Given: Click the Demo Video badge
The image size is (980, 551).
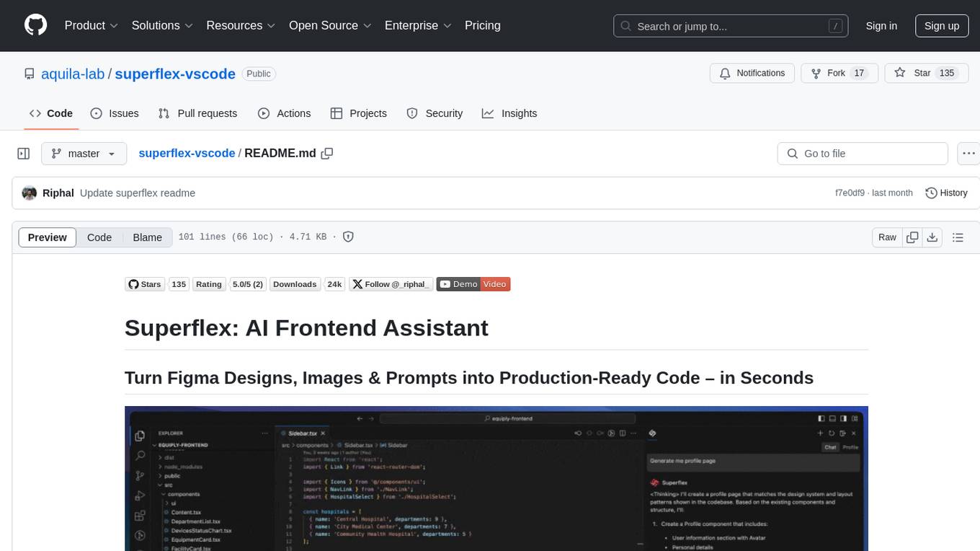Looking at the screenshot, I should [x=473, y=284].
